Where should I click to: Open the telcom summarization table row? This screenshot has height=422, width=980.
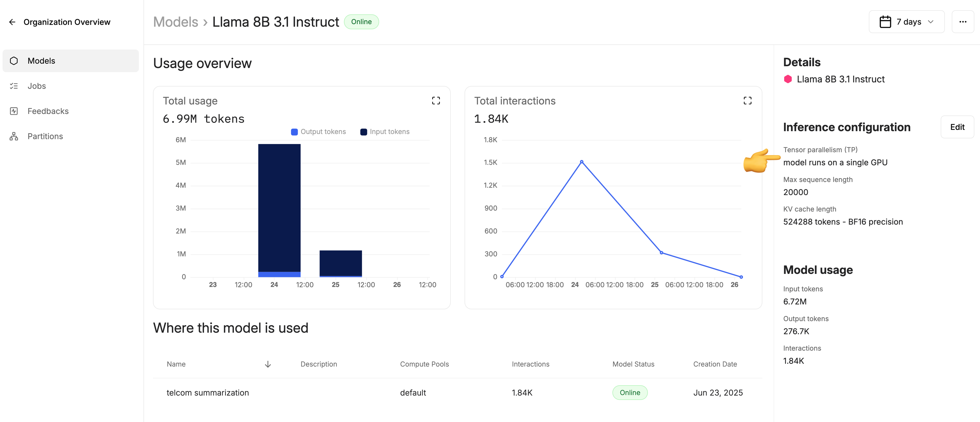pos(208,393)
